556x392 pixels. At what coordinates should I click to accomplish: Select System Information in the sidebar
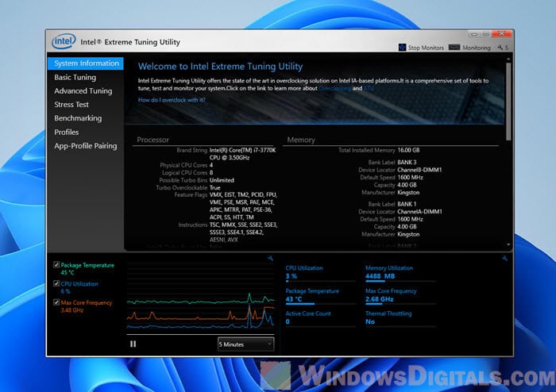pos(86,63)
